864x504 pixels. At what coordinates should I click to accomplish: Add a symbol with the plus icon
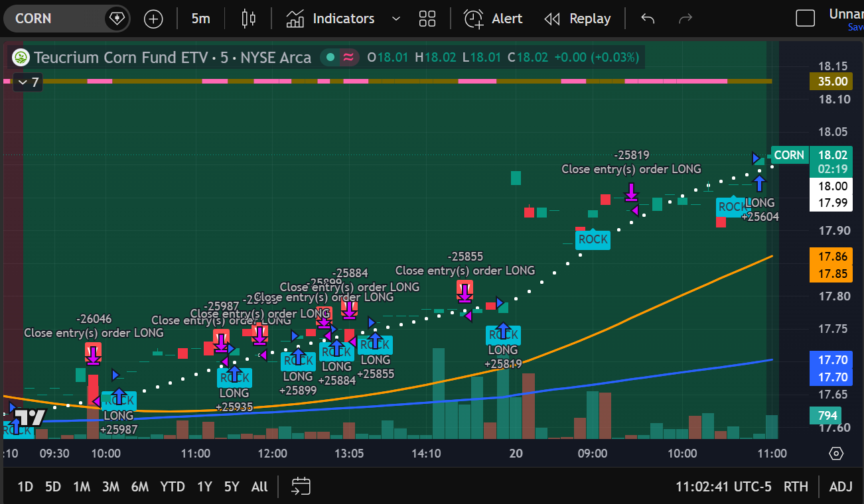[x=153, y=19]
